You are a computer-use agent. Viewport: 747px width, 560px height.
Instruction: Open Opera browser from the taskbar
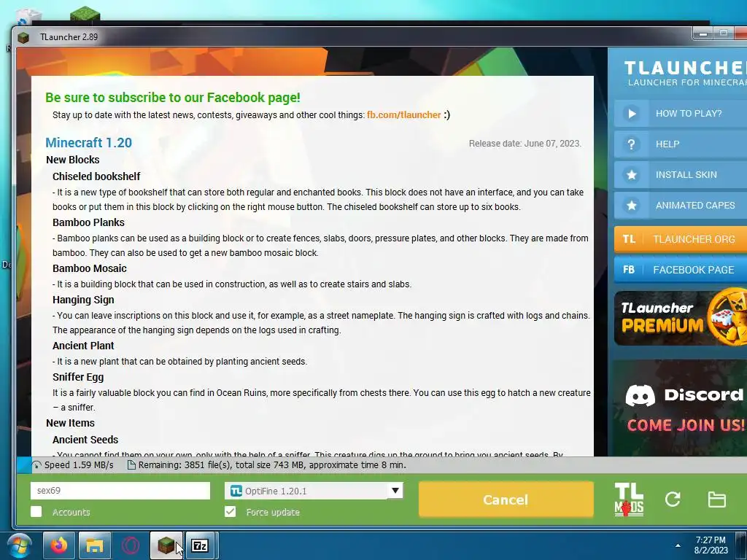(x=130, y=545)
